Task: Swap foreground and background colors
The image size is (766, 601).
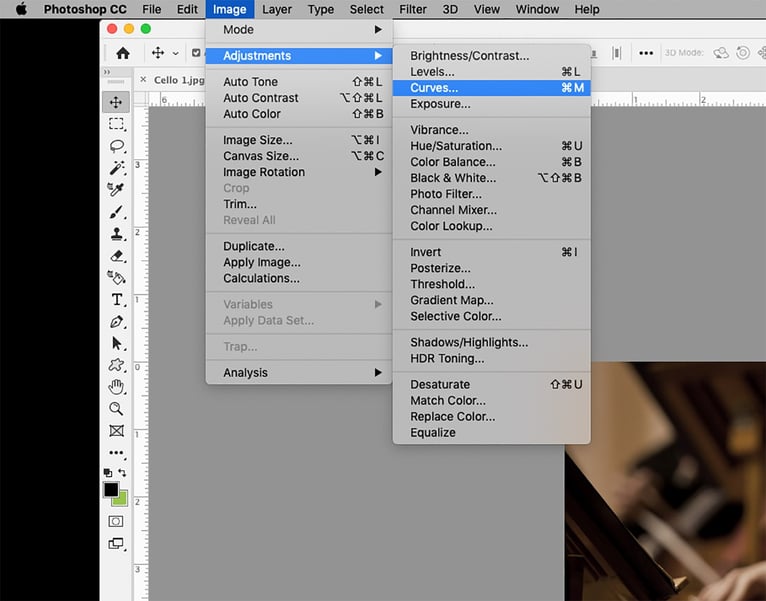Action: (122, 472)
